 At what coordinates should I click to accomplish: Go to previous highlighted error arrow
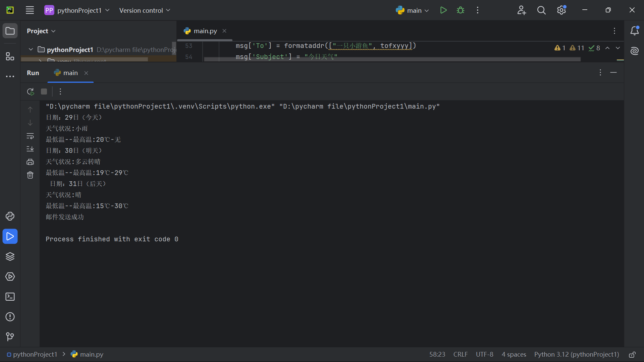pyautogui.click(x=607, y=48)
